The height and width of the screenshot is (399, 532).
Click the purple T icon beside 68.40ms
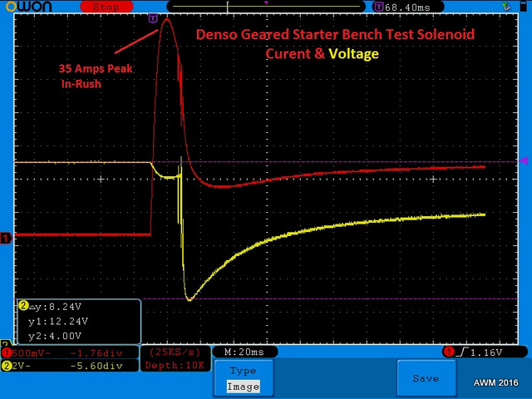tap(379, 7)
